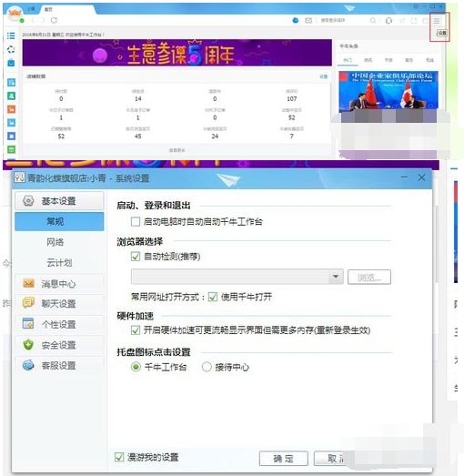This screenshot has height=476, width=464.
Task: Click the 设置 link in the store data panel
Action: pos(324,76)
